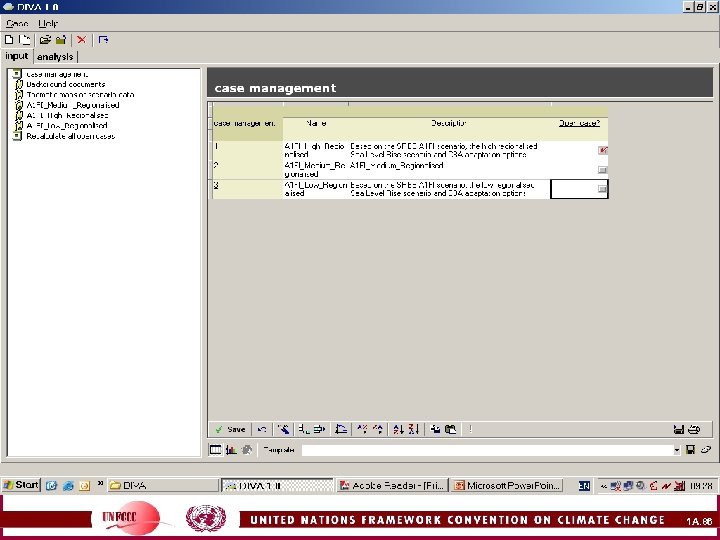
Task: Click row number 1 cell
Action: coord(248,150)
